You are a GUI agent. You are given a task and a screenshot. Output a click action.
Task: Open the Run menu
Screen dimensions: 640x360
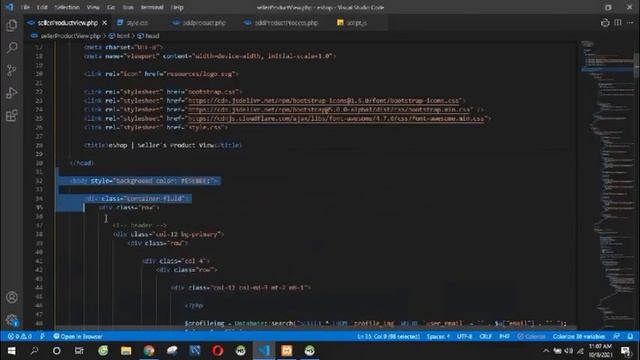click(128, 7)
